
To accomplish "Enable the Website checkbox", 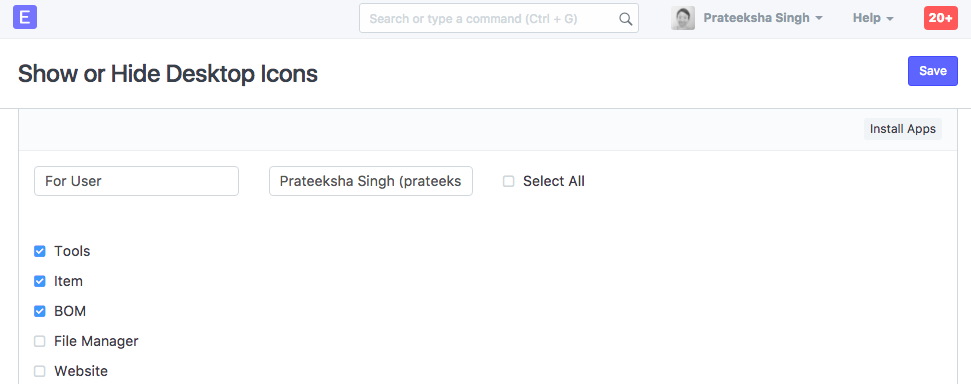I will coord(40,371).
